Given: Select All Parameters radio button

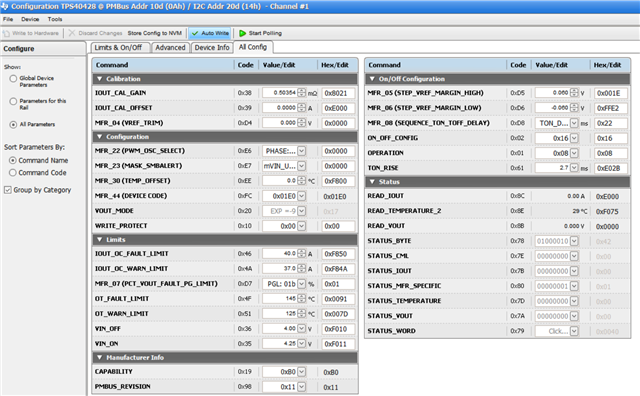Looking at the screenshot, I should coord(13,125).
